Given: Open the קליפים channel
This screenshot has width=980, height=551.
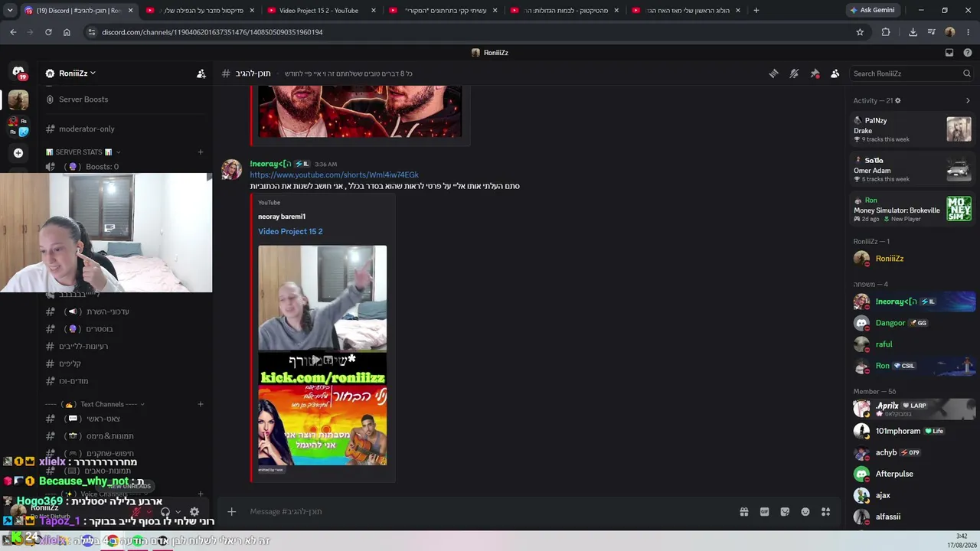Looking at the screenshot, I should coord(70,364).
